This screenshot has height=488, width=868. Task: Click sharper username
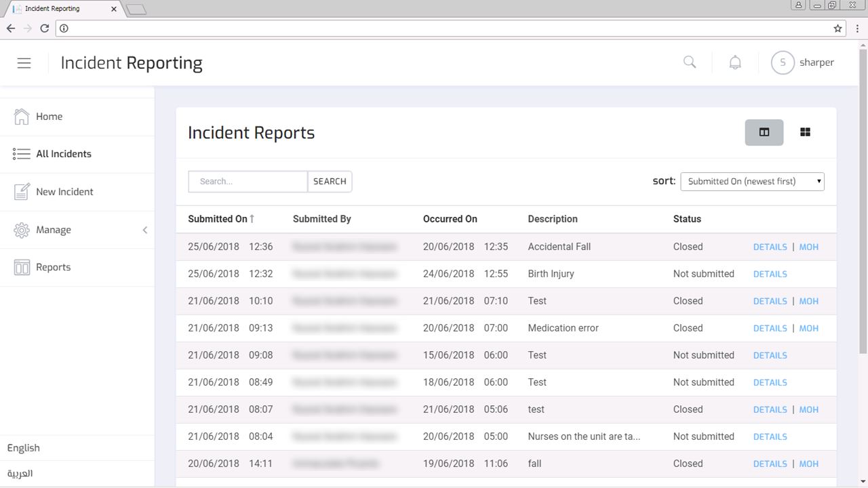point(816,62)
